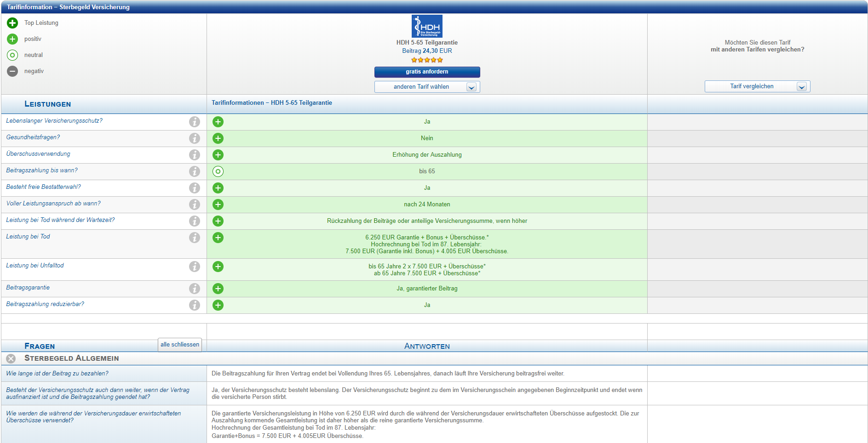Open info icon for Gesundheitsfragen row

(195, 138)
